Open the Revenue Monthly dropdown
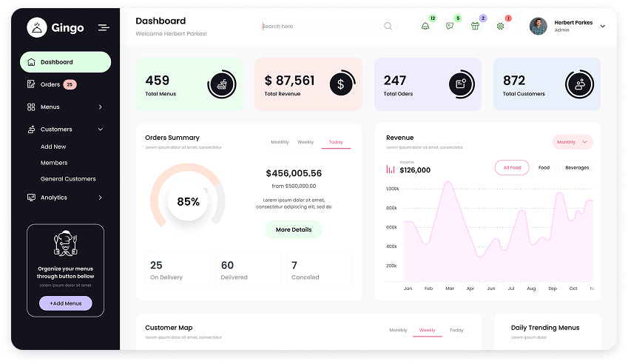Image resolution: width=628 pixels, height=364 pixels. click(x=573, y=142)
